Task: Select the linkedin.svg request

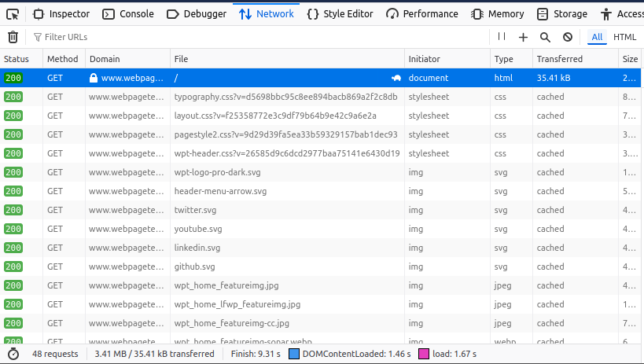Action: click(320, 248)
